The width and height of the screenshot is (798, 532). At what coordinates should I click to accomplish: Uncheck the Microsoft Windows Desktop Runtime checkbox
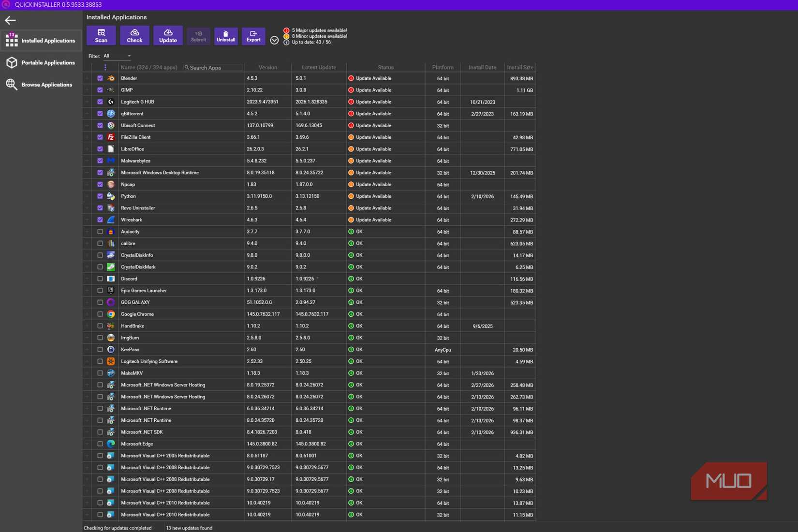pyautogui.click(x=100, y=173)
